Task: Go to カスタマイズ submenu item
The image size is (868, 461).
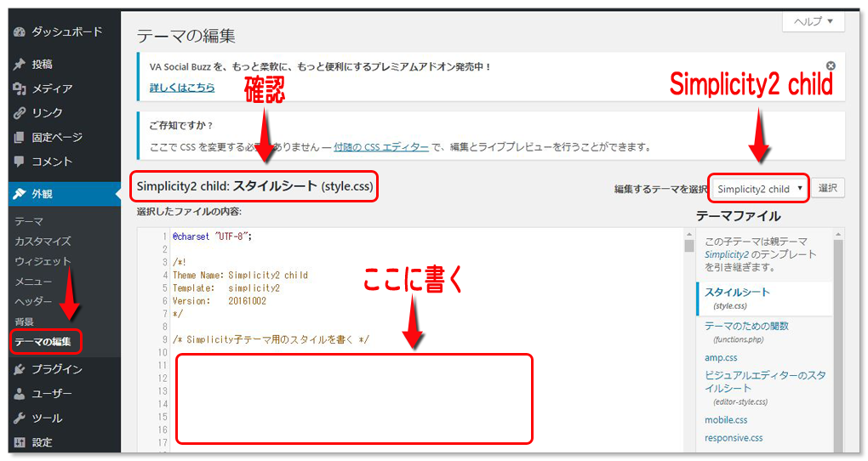Action: (43, 242)
